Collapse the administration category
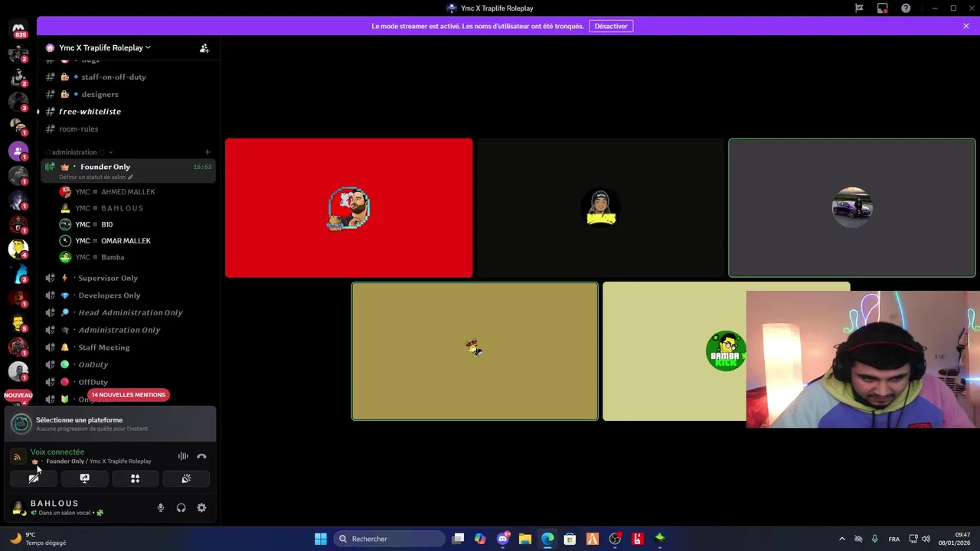Screen dimensions: 980x551 click(x=79, y=152)
